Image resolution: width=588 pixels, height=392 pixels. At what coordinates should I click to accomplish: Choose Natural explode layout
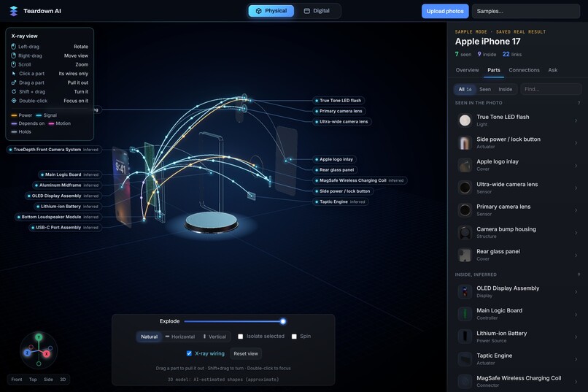(149, 337)
